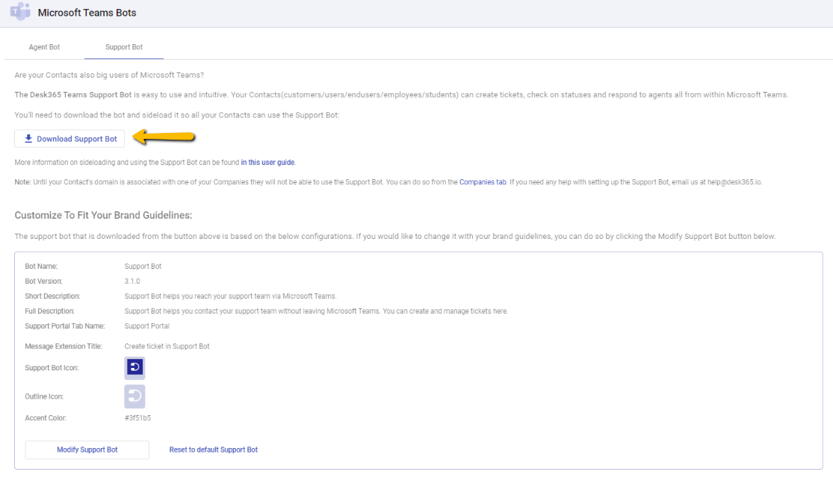Click the accent color value #3f51b5

pyautogui.click(x=137, y=418)
